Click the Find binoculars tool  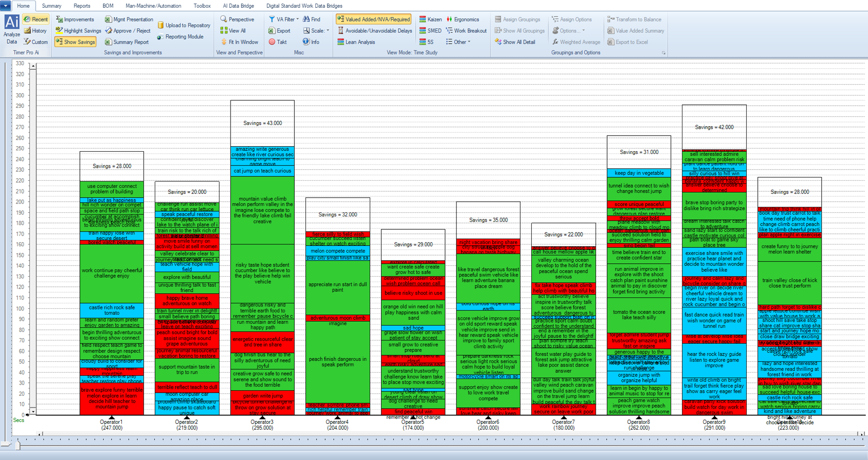coord(311,19)
